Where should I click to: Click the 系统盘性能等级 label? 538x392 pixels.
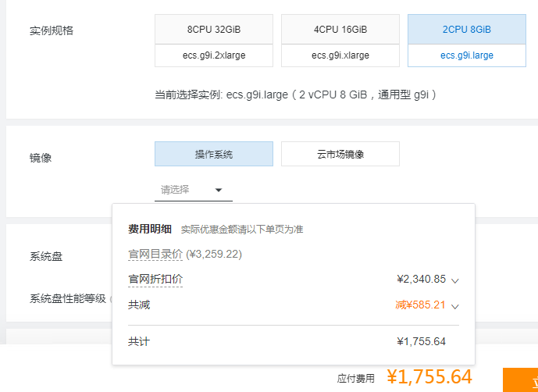[x=69, y=298]
